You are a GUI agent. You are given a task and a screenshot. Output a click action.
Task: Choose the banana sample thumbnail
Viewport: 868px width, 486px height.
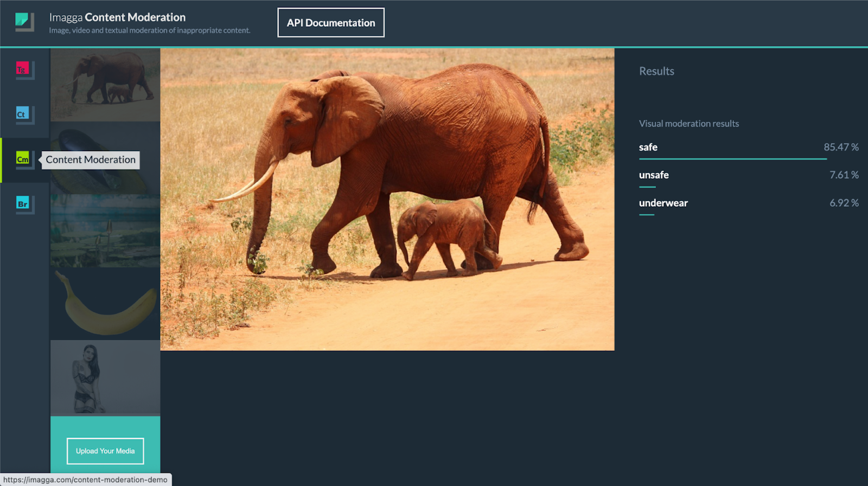tap(105, 304)
